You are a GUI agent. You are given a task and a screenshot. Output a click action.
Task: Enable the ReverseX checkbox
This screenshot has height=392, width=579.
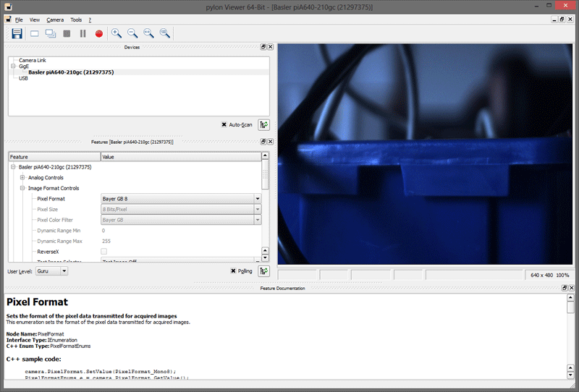point(103,252)
